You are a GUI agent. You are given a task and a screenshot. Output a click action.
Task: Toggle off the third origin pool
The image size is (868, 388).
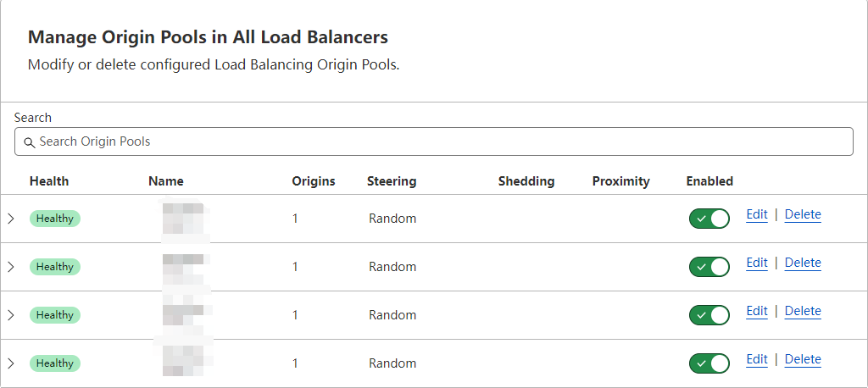point(709,315)
